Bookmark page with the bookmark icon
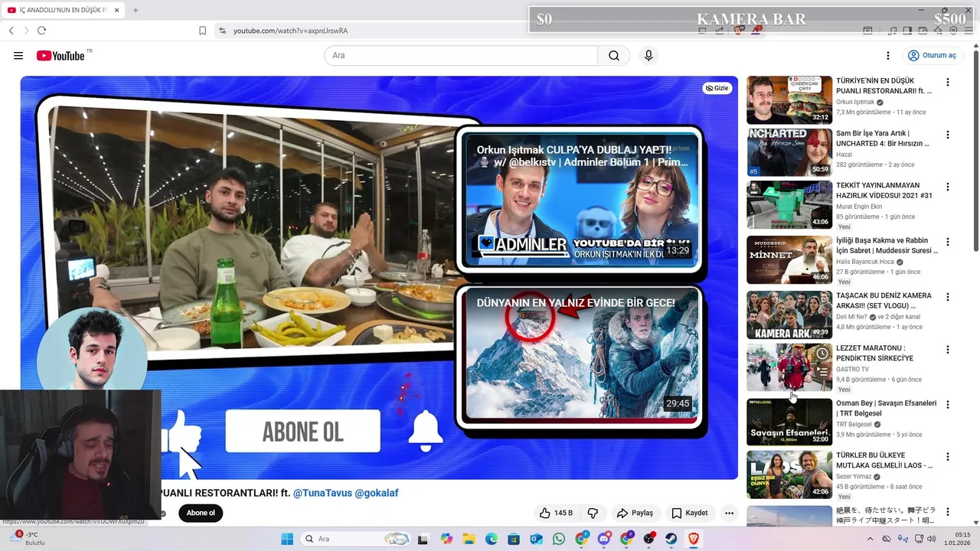 202,31
